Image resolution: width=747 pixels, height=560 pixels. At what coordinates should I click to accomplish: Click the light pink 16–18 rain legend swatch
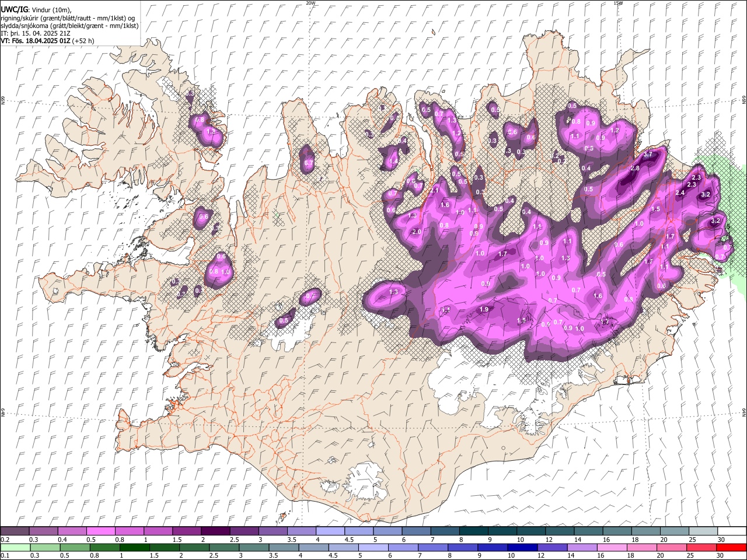click(612, 547)
